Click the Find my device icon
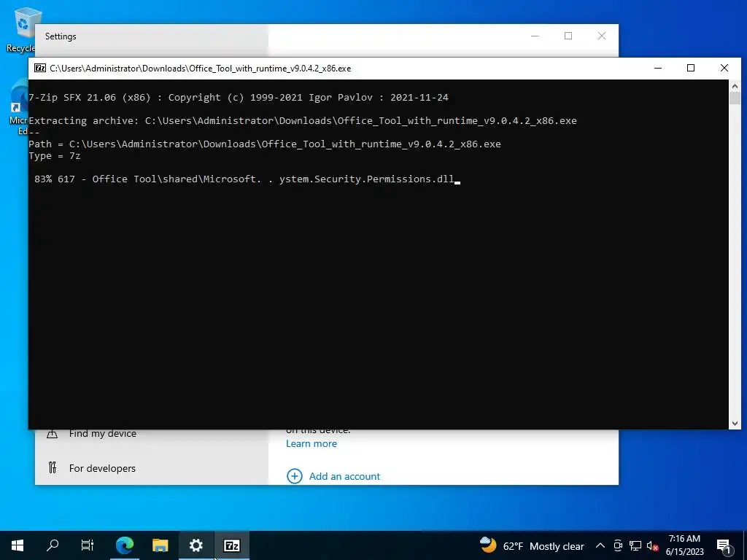747x560 pixels. pyautogui.click(x=53, y=433)
